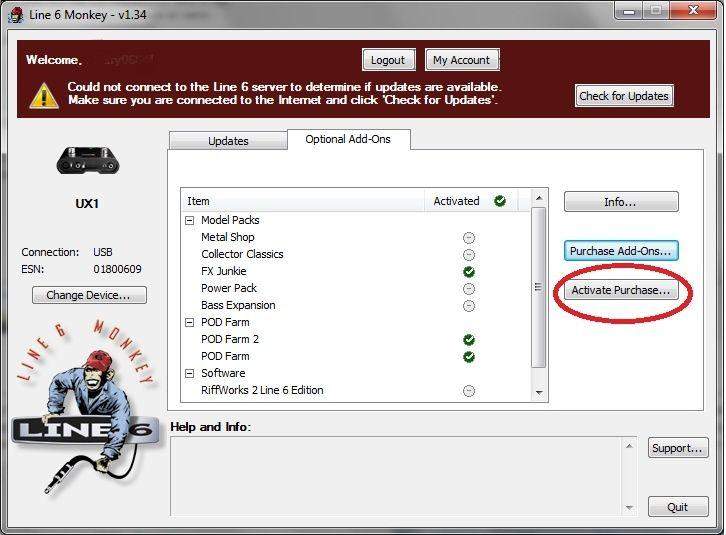Click the yellow warning triangle icon

coord(44,95)
